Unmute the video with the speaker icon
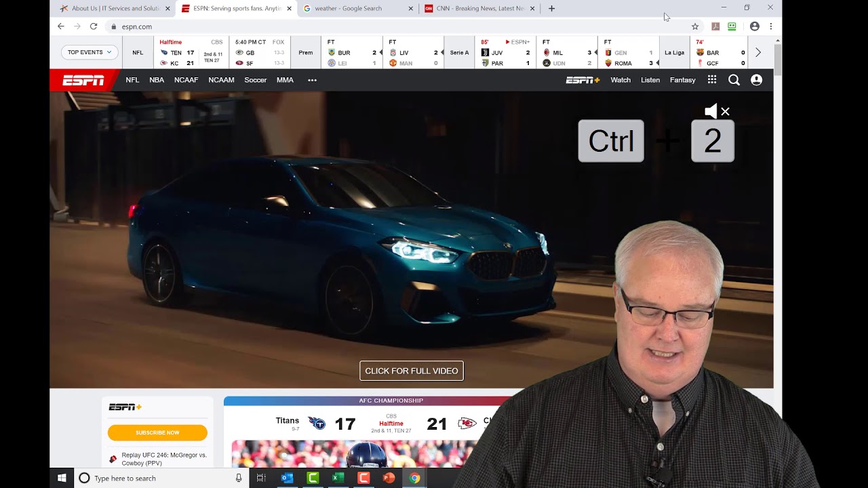The height and width of the screenshot is (488, 868). click(717, 111)
